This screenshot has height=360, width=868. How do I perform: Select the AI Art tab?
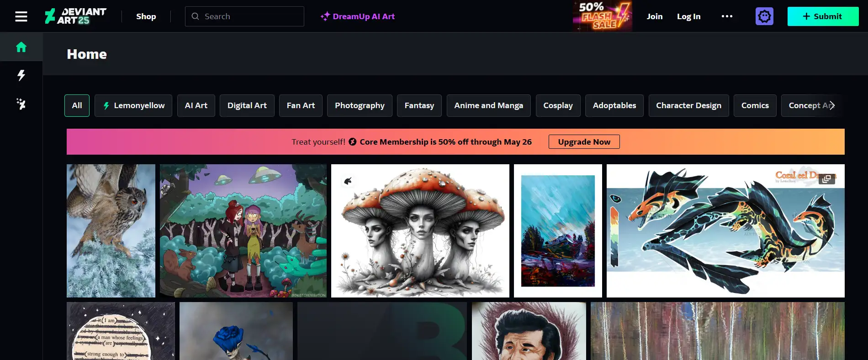pyautogui.click(x=196, y=105)
